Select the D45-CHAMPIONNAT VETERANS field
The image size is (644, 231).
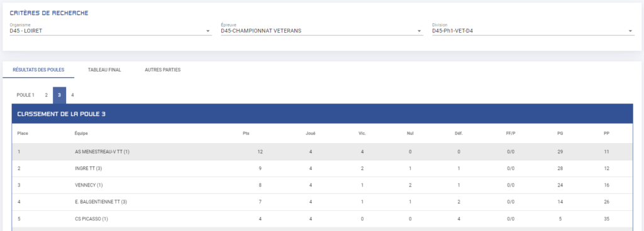click(x=322, y=31)
